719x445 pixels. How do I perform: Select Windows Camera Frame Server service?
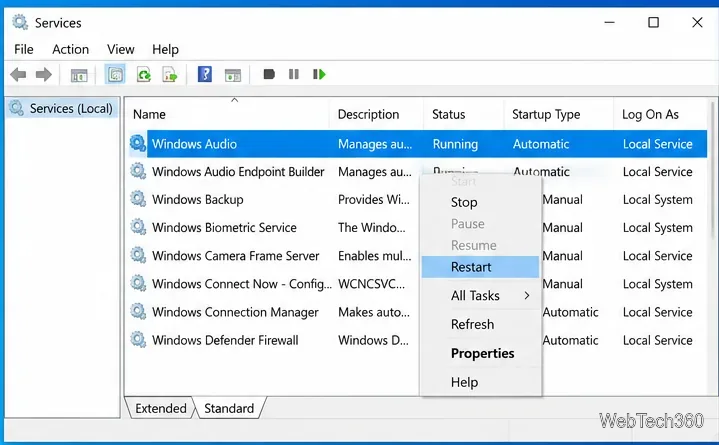click(236, 256)
